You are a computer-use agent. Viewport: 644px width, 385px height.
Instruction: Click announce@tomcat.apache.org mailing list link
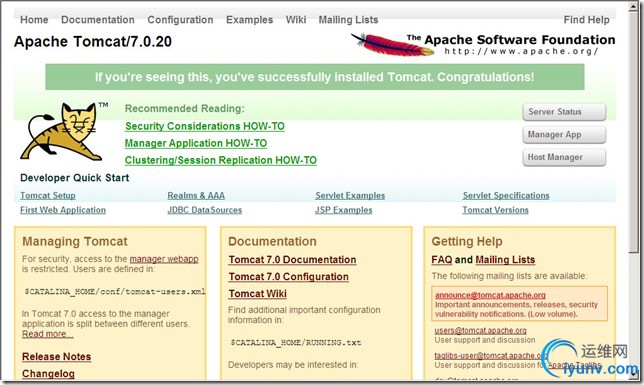490,295
